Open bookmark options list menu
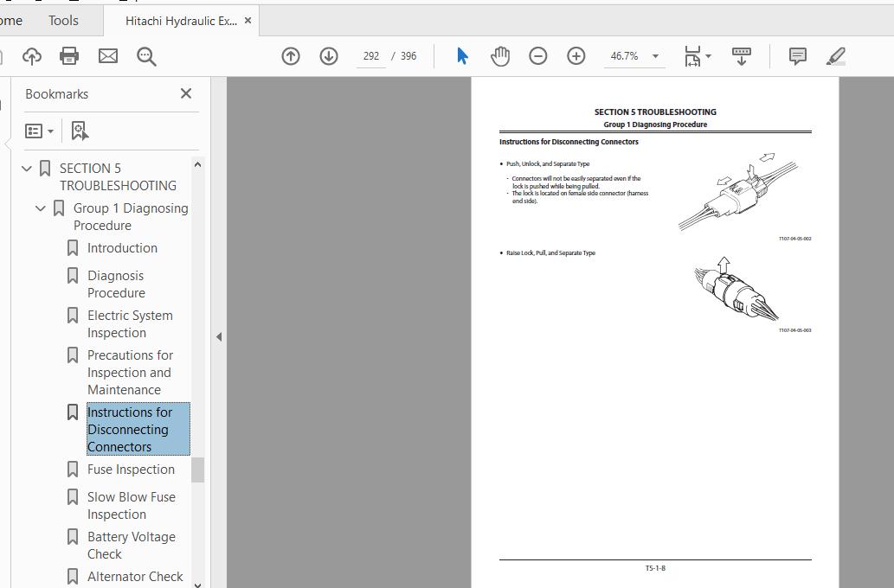 pyautogui.click(x=39, y=131)
